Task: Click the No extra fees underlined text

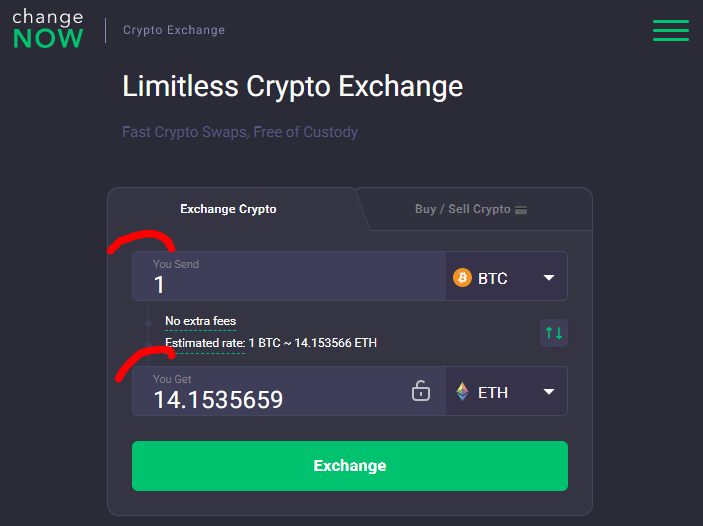Action: point(200,321)
